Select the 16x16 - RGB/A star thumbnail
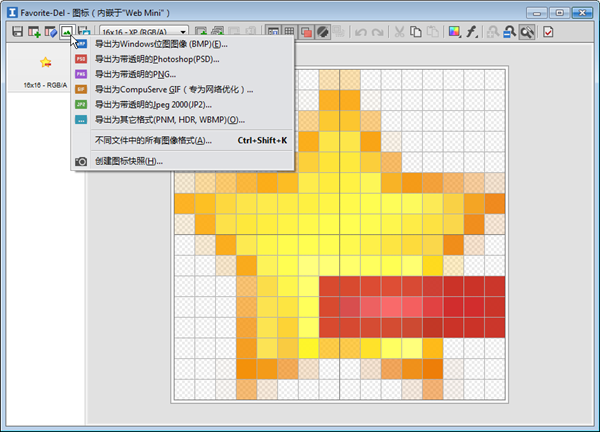Image resolution: width=600 pixels, height=432 pixels. pos(45,69)
